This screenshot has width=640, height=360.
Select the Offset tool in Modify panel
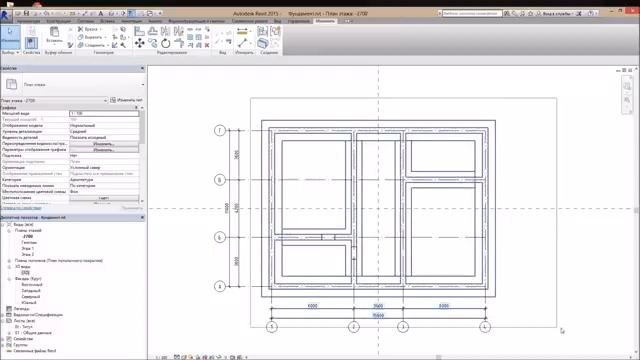(153, 31)
